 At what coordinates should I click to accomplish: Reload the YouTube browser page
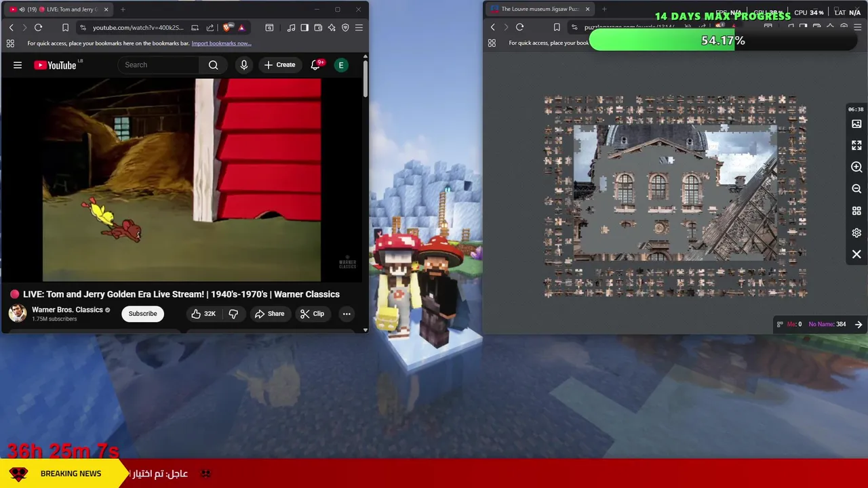pyautogui.click(x=38, y=27)
